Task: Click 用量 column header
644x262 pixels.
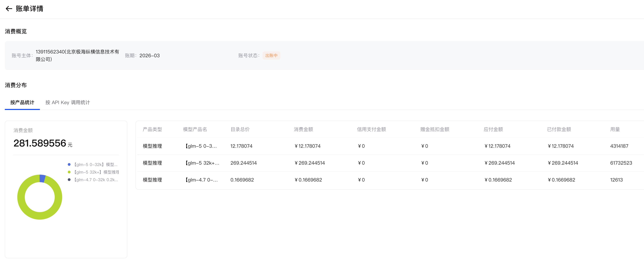Action: 615,129
